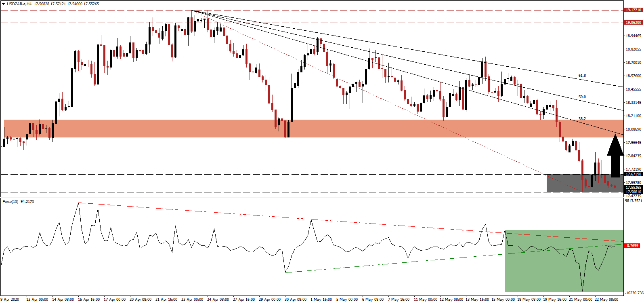Click the Force(13) indicator label
The width and height of the screenshot is (644, 304).
18,202
